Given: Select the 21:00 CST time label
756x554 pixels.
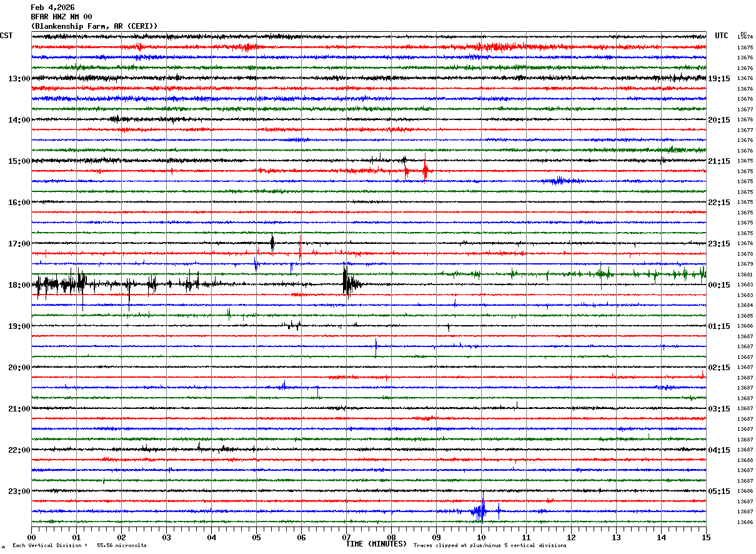Looking at the screenshot, I should pos(19,409).
